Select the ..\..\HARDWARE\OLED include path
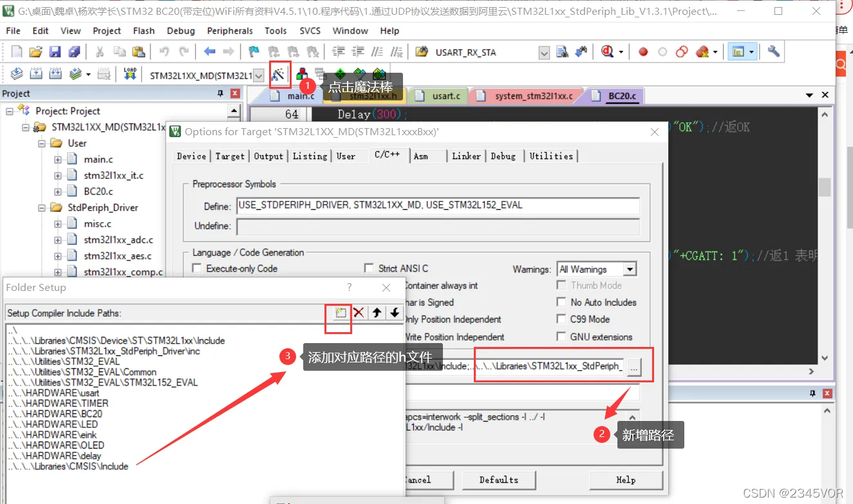The image size is (853, 504). pos(56,445)
